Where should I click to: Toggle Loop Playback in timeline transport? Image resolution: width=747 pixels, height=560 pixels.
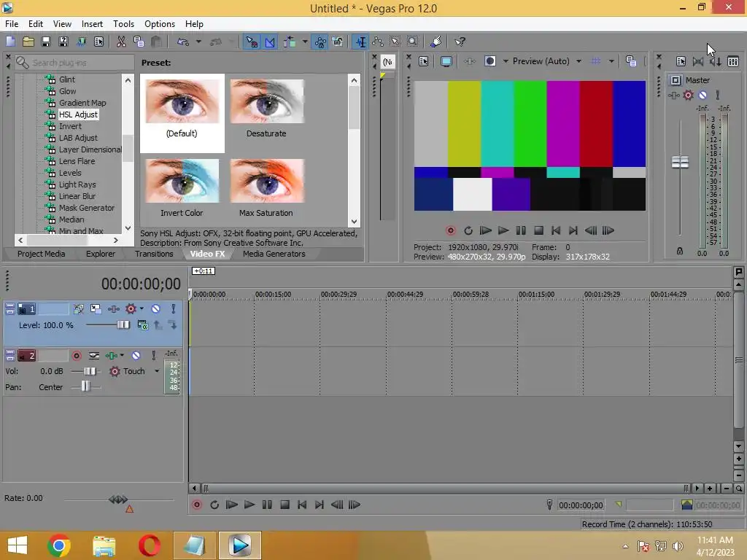point(214,505)
